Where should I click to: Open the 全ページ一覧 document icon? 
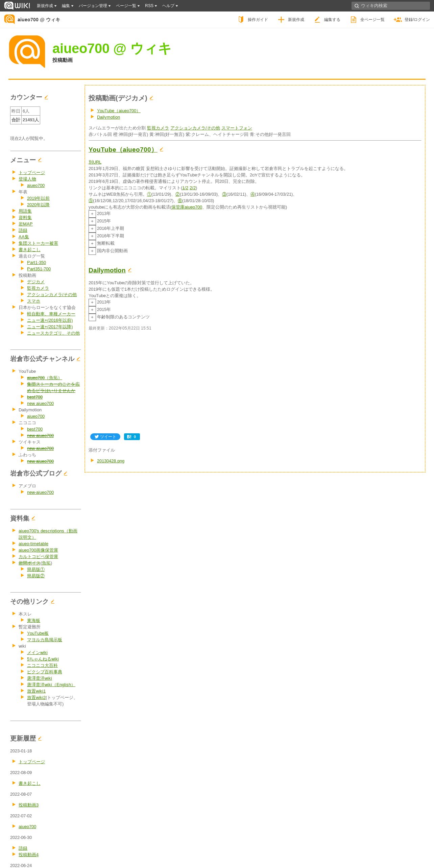pyautogui.click(x=354, y=20)
